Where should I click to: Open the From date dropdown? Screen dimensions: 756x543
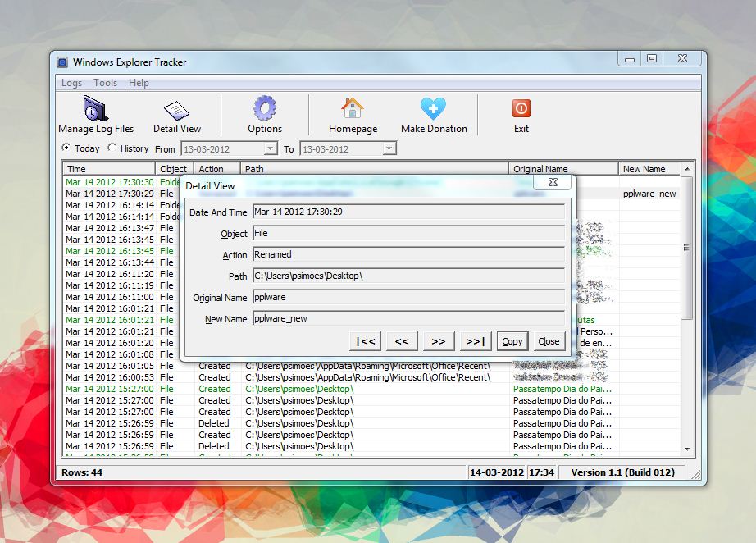pos(271,148)
